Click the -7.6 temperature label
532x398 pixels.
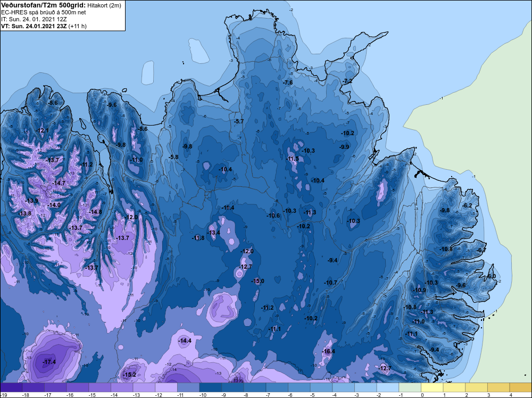[288, 82]
